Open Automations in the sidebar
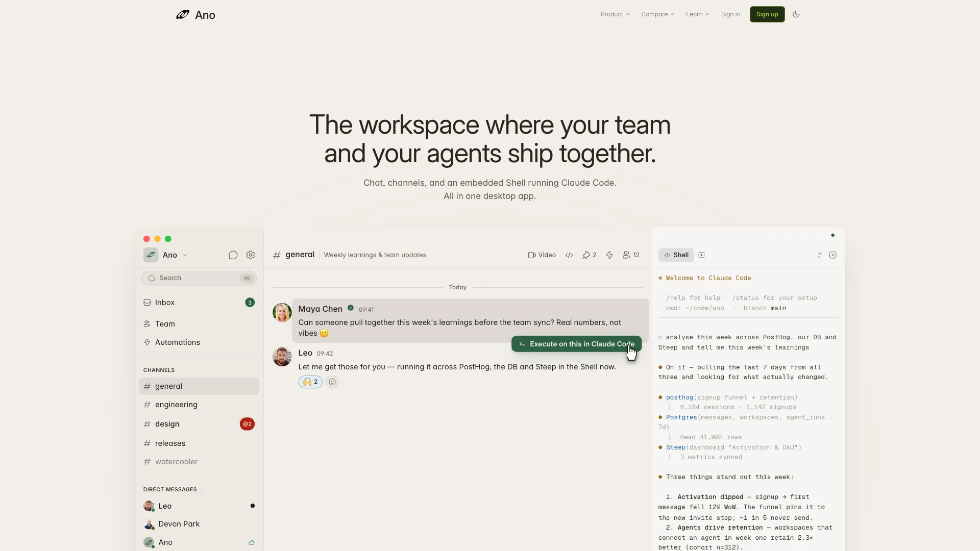Viewport: 980px width, 551px height. (199, 342)
